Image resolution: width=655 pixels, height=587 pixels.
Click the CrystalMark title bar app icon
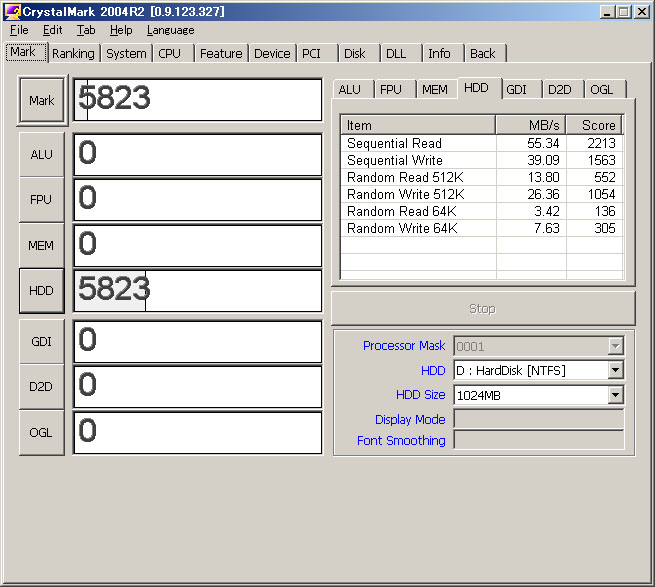click(12, 12)
